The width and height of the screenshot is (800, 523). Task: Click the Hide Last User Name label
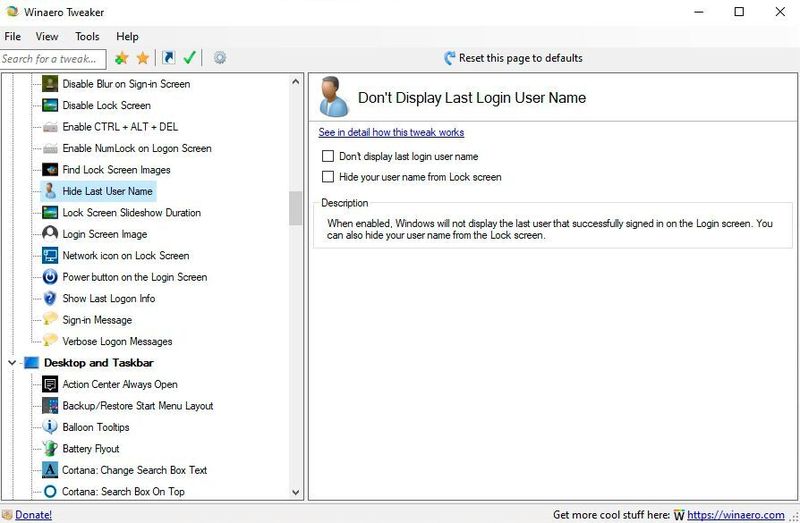coord(107,191)
